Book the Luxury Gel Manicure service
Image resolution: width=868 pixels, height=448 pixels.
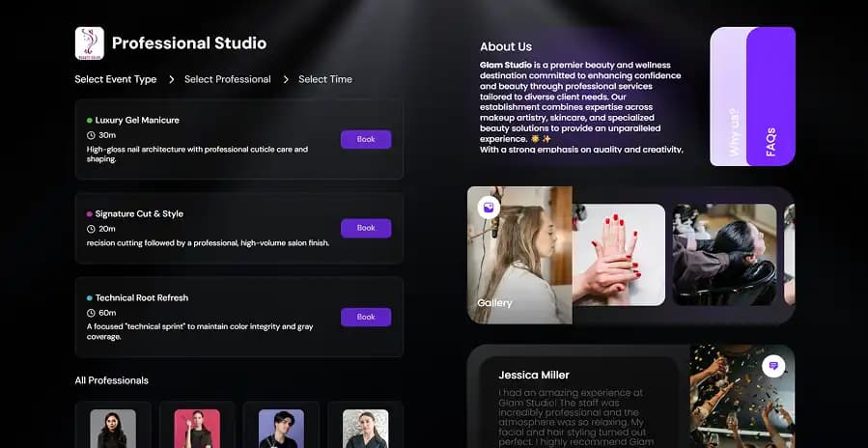(x=366, y=140)
